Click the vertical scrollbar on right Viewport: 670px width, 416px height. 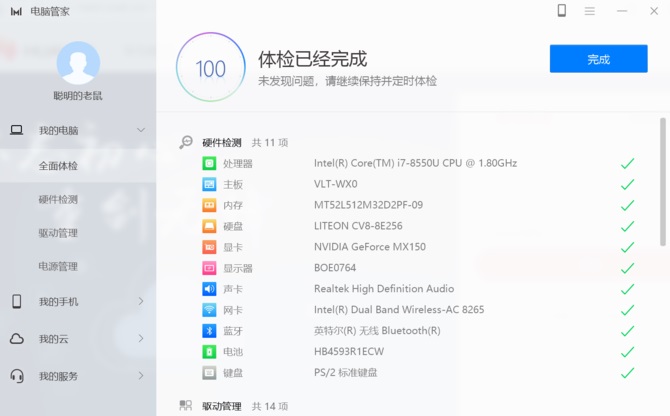pos(663,180)
